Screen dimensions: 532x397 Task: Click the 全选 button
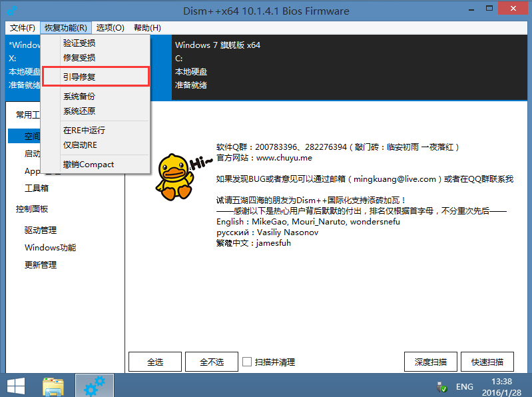[155, 362]
